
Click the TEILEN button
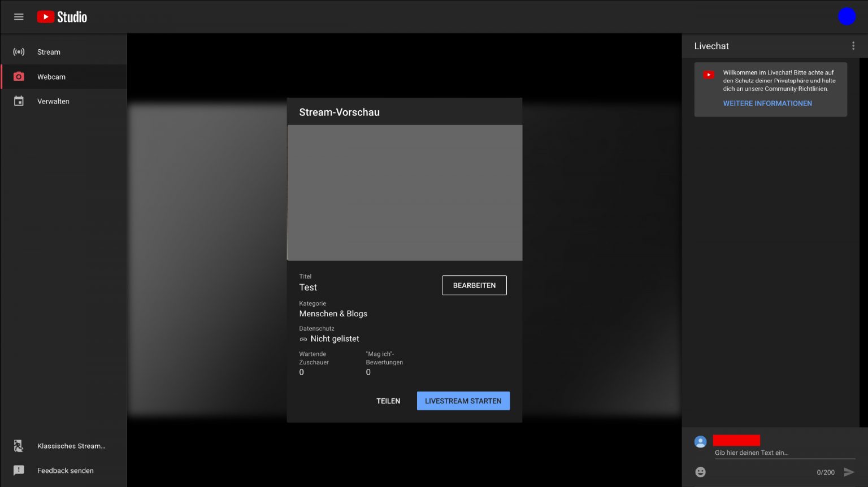[x=388, y=401]
